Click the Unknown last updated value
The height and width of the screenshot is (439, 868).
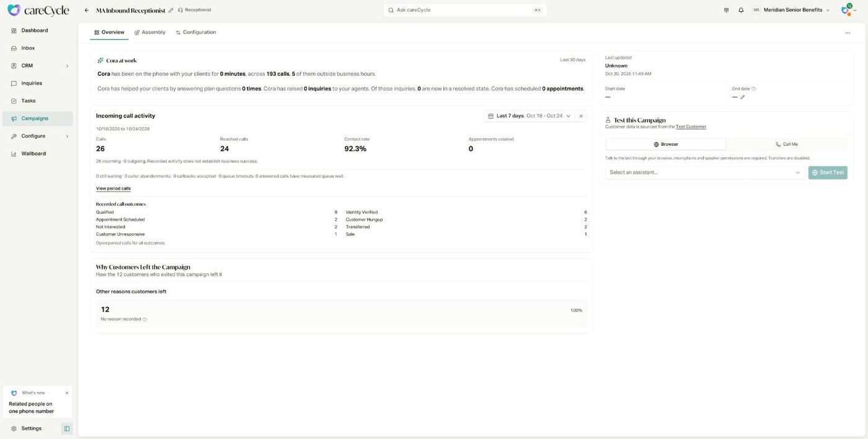click(x=616, y=66)
